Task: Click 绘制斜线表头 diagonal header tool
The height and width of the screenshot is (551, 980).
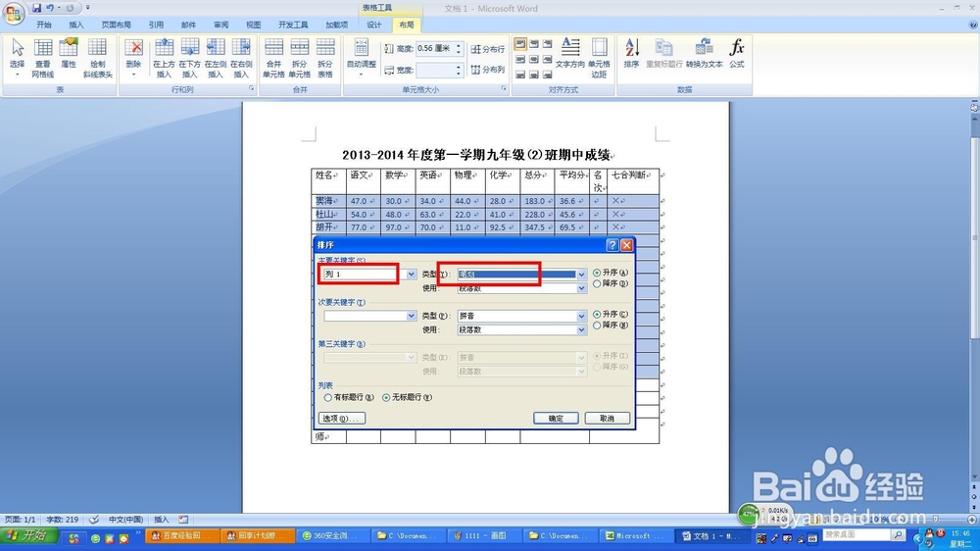Action: point(97,58)
